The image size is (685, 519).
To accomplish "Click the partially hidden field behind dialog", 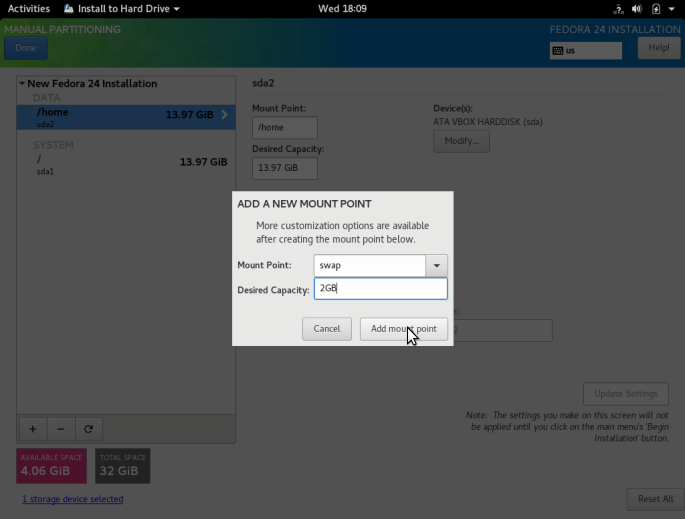I will pyautogui.click(x=503, y=331).
